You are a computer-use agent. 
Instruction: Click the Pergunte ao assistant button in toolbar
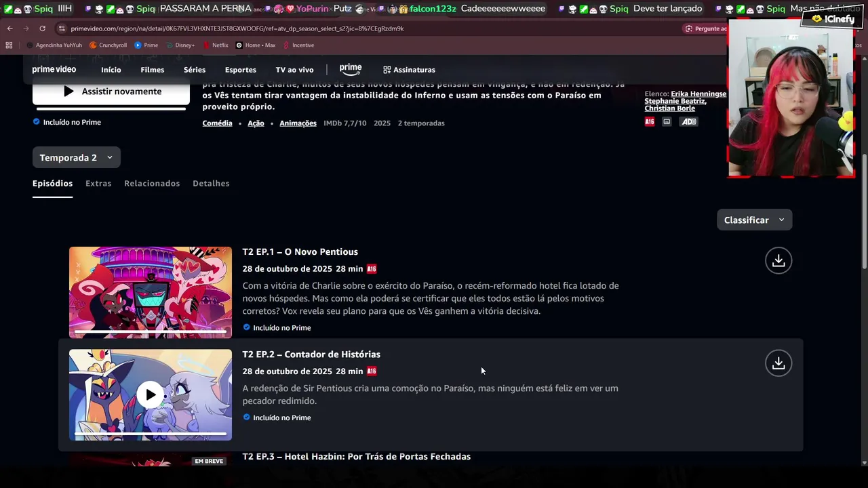705,28
